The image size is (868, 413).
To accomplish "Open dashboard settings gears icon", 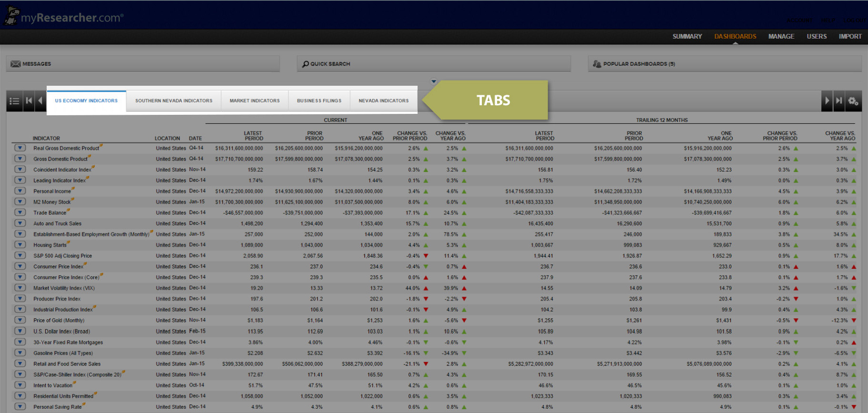I will pyautogui.click(x=853, y=101).
